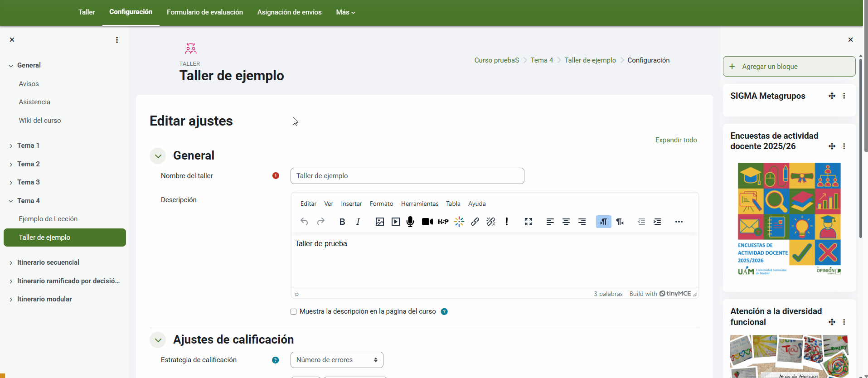
Task: Move the Encuestas de actividad docente block
Action: [x=832, y=146]
